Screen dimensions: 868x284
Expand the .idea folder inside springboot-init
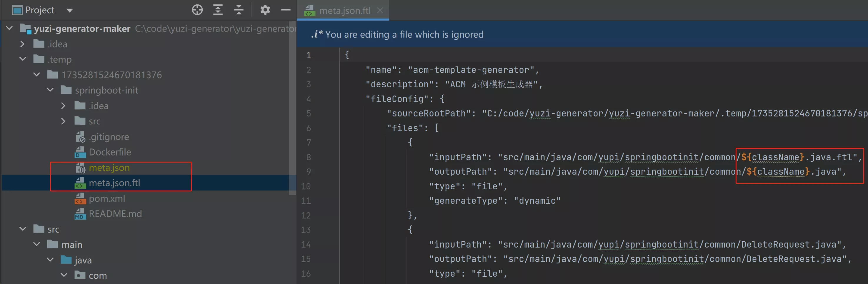pos(63,106)
